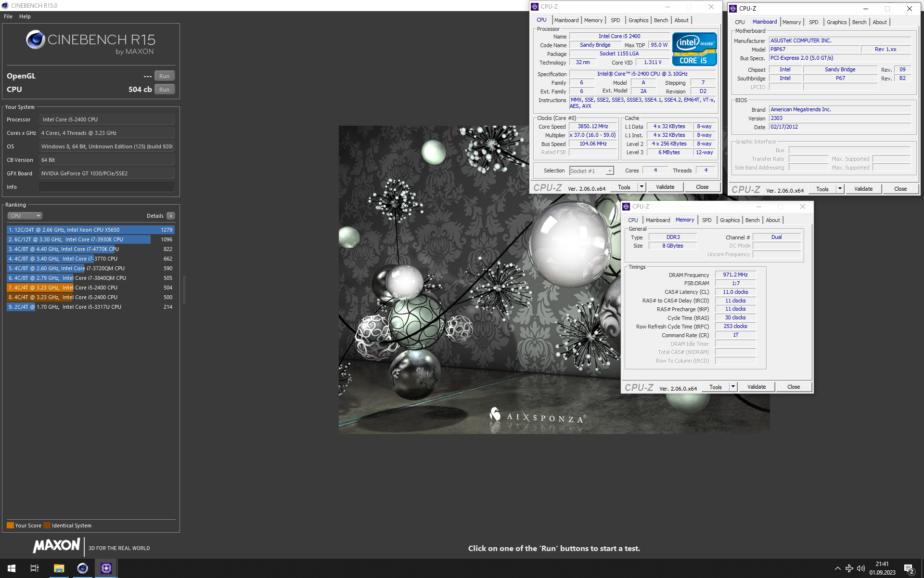The height and width of the screenshot is (578, 924).
Task: Select ranking row 7 with score 504
Action: tap(90, 288)
